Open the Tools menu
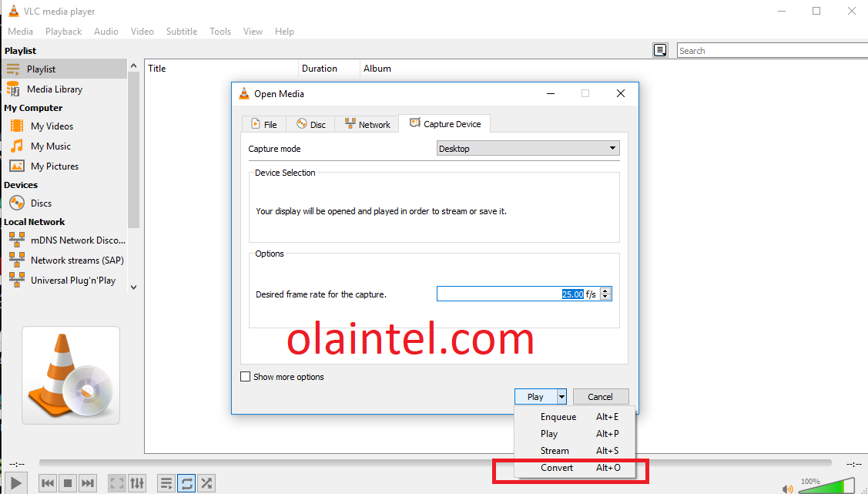Image resolution: width=868 pixels, height=494 pixels. pyautogui.click(x=220, y=32)
